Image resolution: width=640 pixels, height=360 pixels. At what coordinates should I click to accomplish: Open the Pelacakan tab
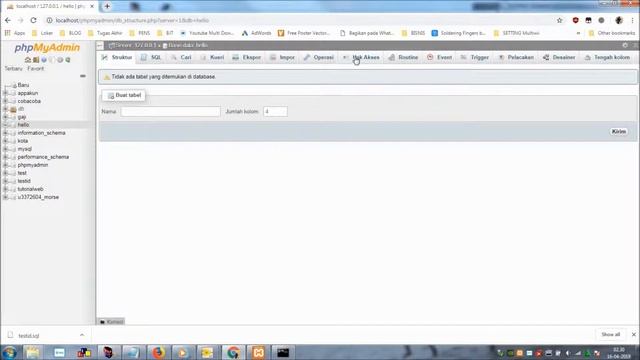516,58
